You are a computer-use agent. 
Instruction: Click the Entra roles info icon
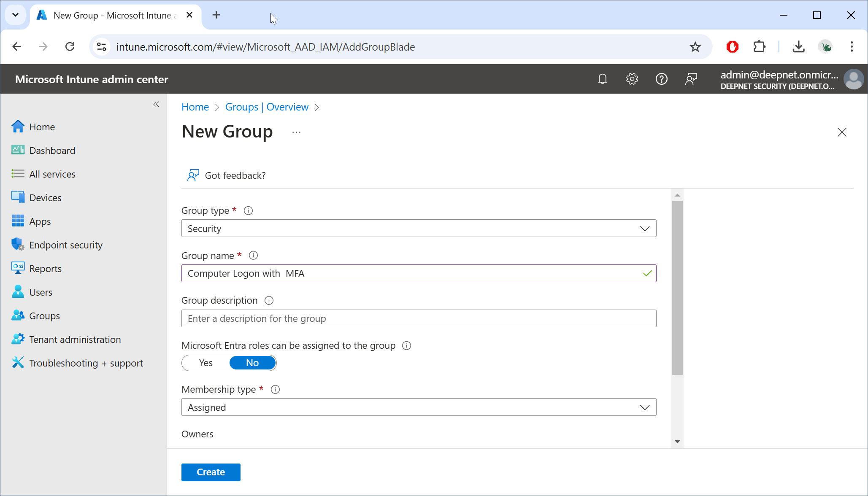pos(406,345)
